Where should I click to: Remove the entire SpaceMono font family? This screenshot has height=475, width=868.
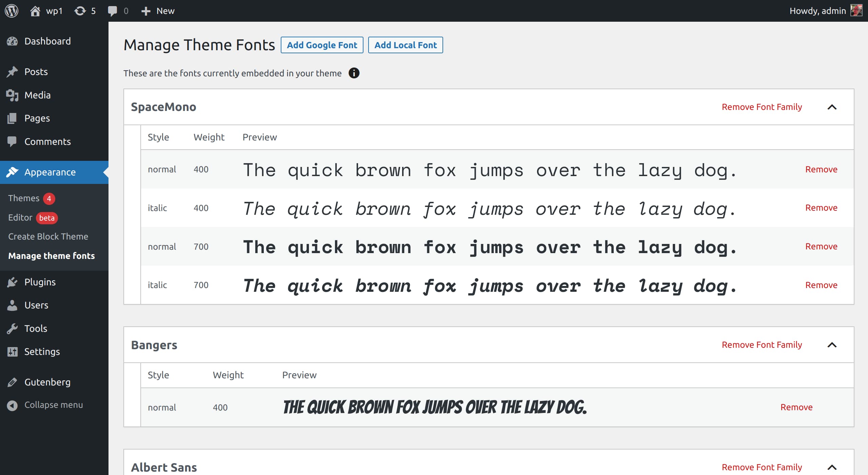click(x=762, y=107)
